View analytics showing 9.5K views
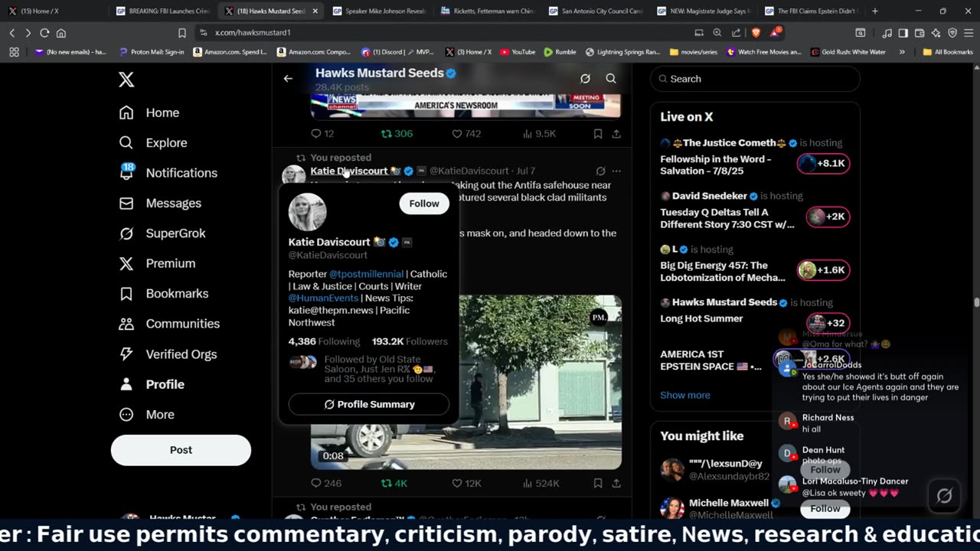This screenshot has width=980, height=551. pos(539,133)
